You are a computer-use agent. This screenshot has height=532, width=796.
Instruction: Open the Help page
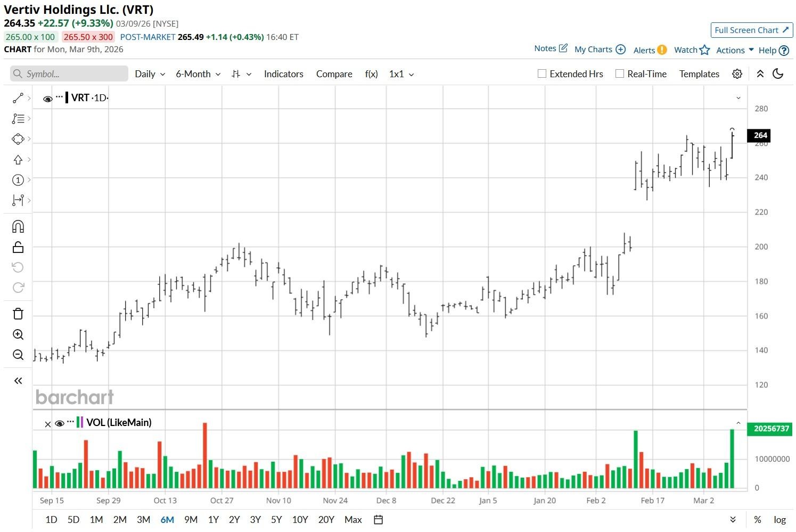[x=774, y=51]
